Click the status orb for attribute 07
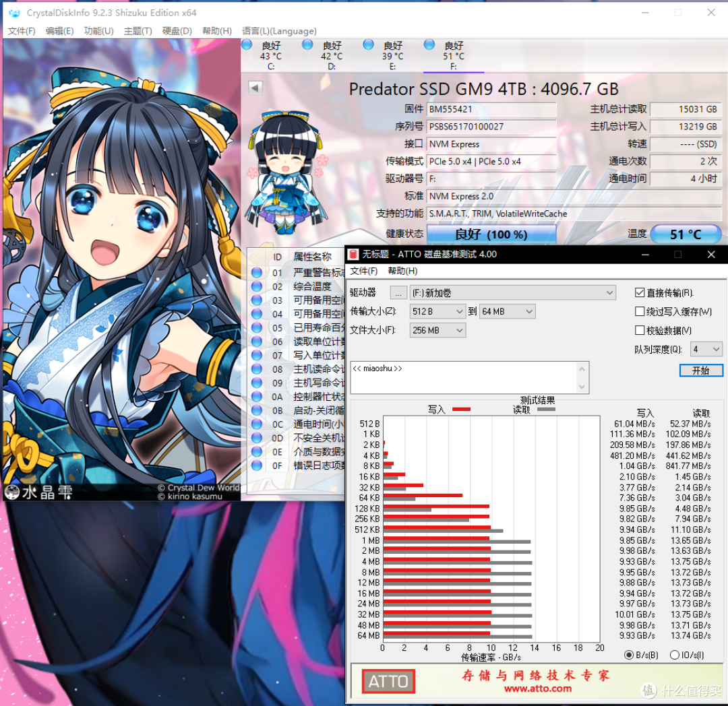The height and width of the screenshot is (706, 728). click(257, 355)
